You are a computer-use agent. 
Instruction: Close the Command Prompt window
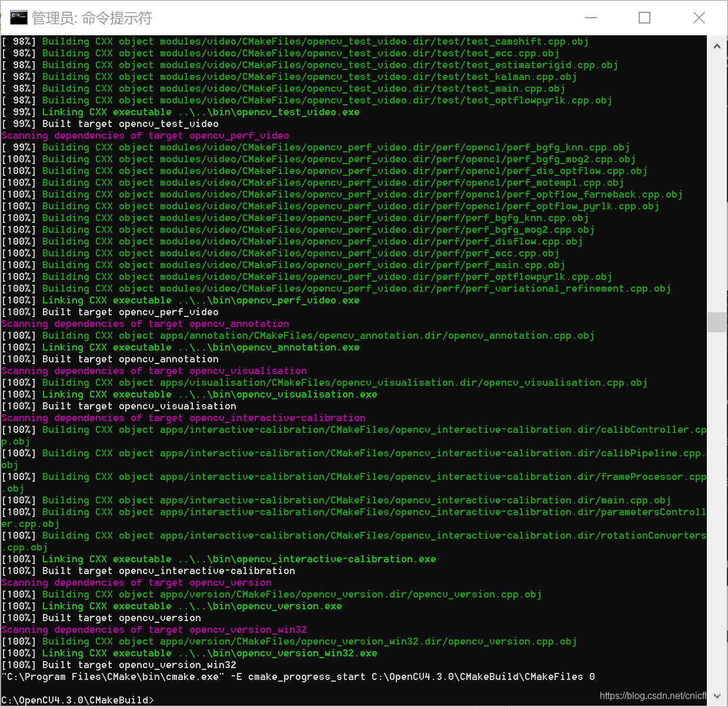pos(699,18)
